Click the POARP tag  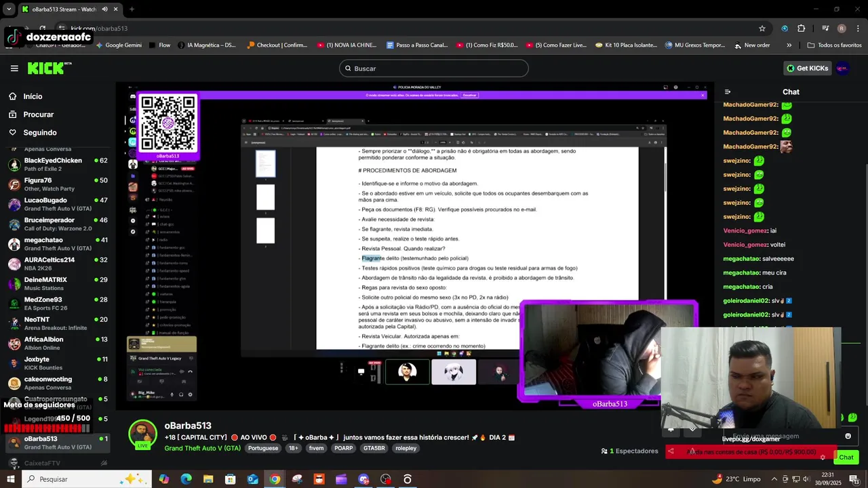point(343,449)
